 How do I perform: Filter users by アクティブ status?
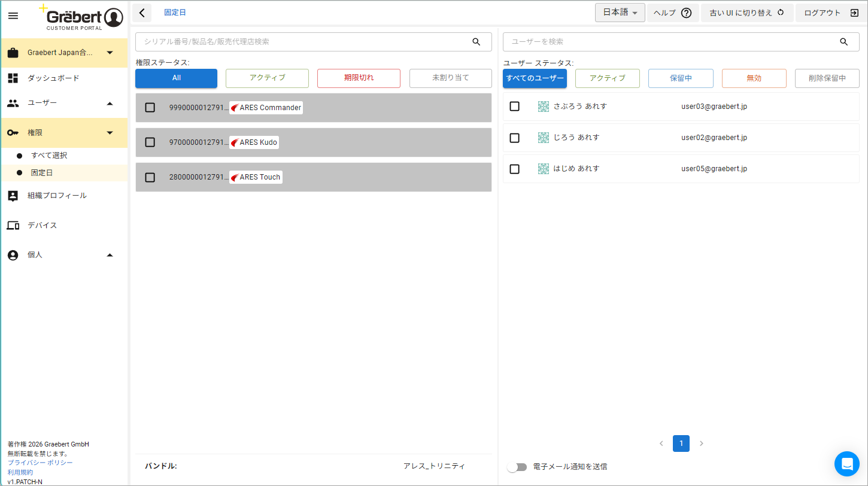tap(608, 78)
